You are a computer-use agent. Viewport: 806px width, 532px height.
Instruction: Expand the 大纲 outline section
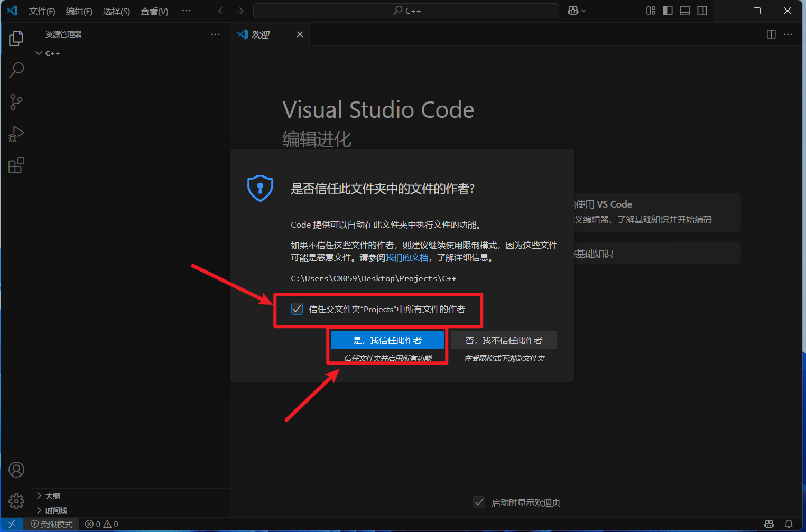(39, 496)
